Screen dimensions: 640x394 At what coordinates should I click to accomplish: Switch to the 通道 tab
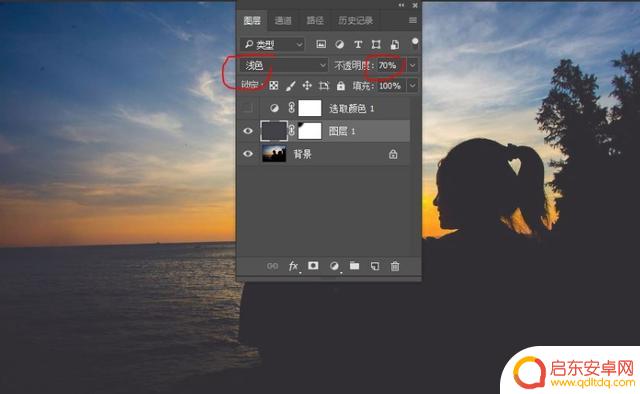tap(283, 20)
